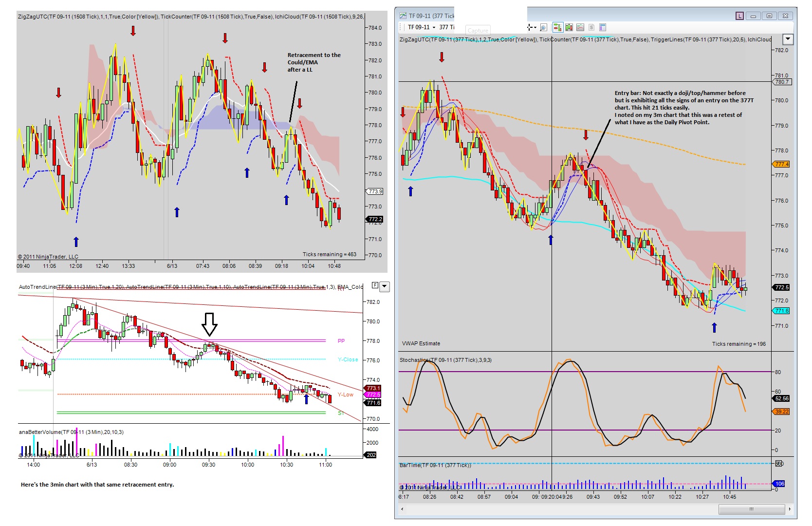Click the 780.7 price marker on 377T chart

(782, 82)
